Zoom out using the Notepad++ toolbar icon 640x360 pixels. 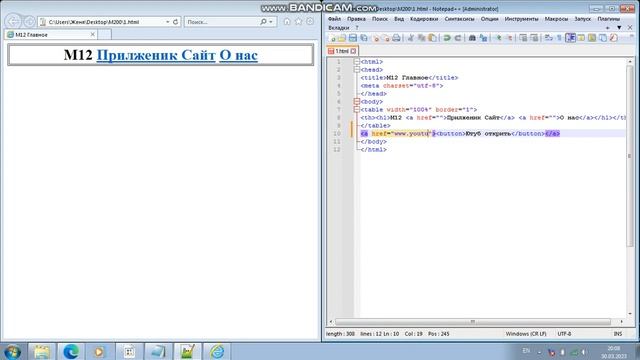point(509,38)
